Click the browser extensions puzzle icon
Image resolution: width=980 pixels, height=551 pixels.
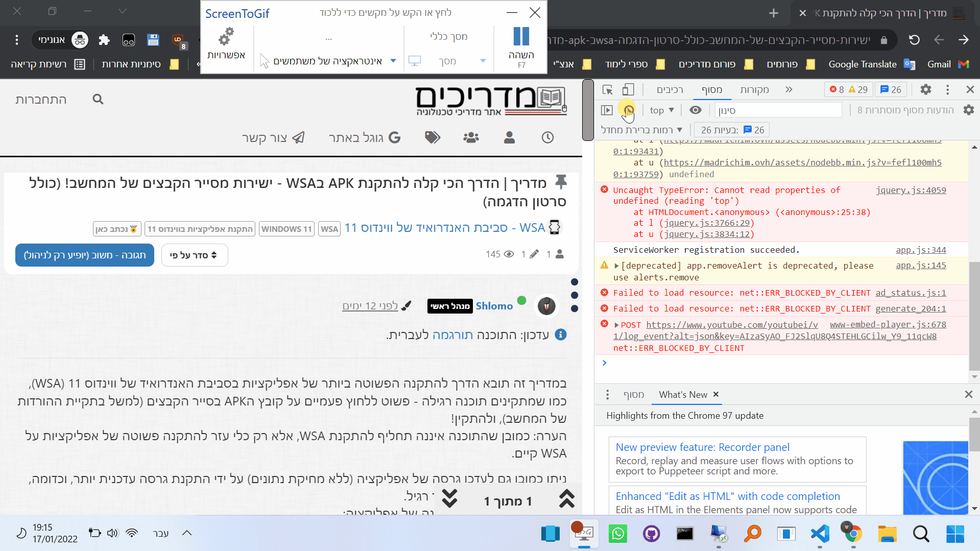104,40
